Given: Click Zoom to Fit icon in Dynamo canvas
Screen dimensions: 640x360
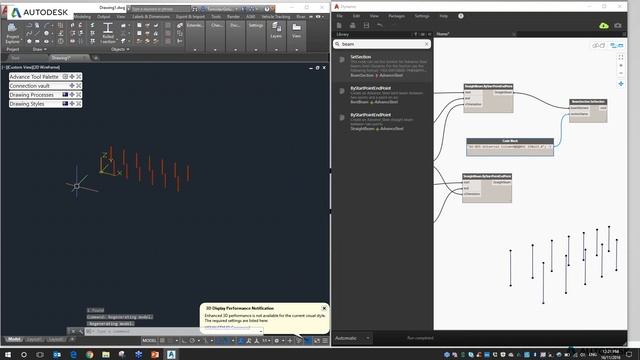Looking at the screenshot, I should tap(621, 58).
